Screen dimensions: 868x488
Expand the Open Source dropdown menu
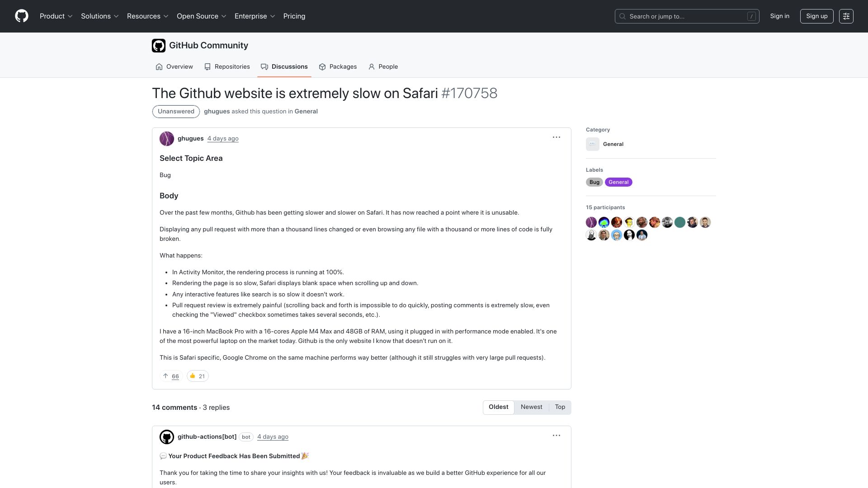(202, 16)
